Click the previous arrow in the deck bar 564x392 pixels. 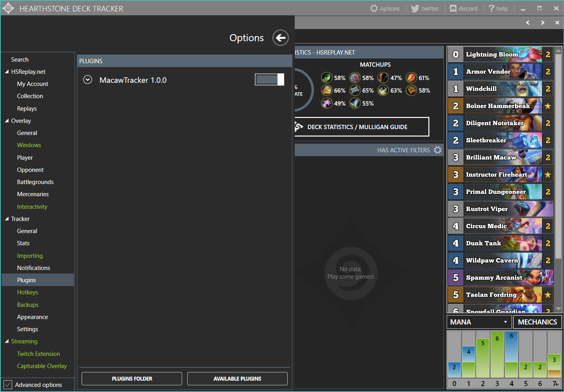tap(528, 23)
